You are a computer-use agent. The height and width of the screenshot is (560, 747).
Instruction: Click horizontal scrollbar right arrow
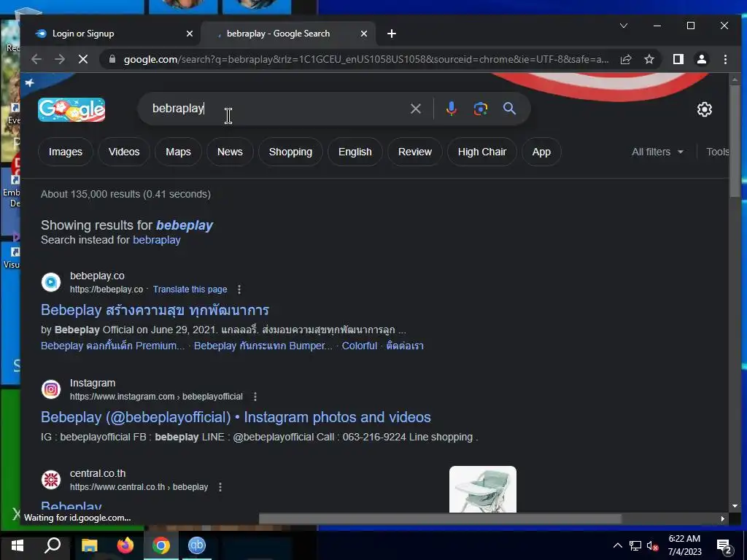pos(723,518)
